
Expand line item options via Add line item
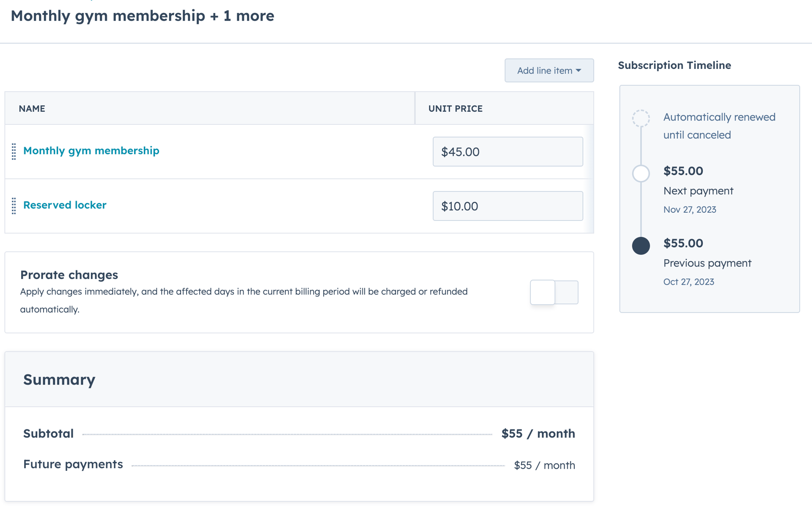point(549,70)
